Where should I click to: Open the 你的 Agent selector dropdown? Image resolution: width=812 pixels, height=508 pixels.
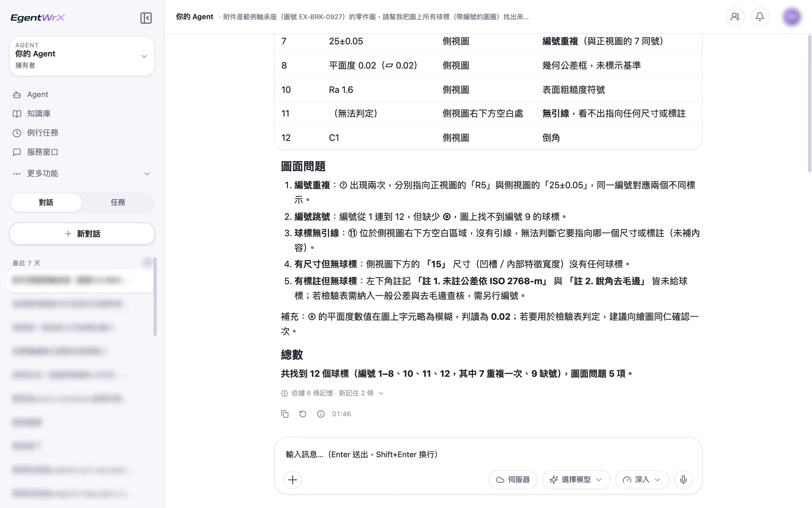click(82, 56)
